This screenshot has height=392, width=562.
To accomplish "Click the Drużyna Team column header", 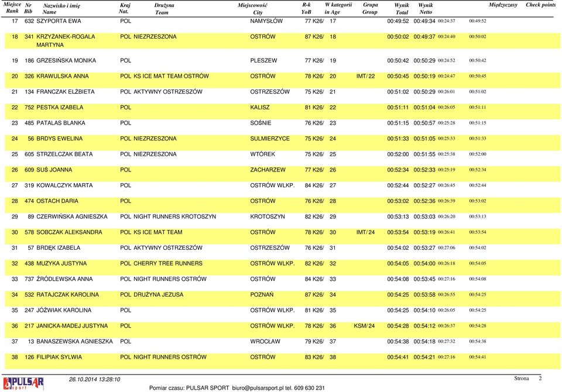I will pos(164,9).
